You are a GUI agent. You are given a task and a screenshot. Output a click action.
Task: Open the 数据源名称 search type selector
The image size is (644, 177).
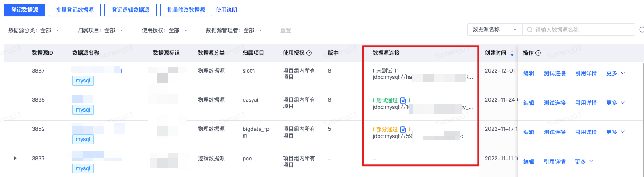[495, 30]
